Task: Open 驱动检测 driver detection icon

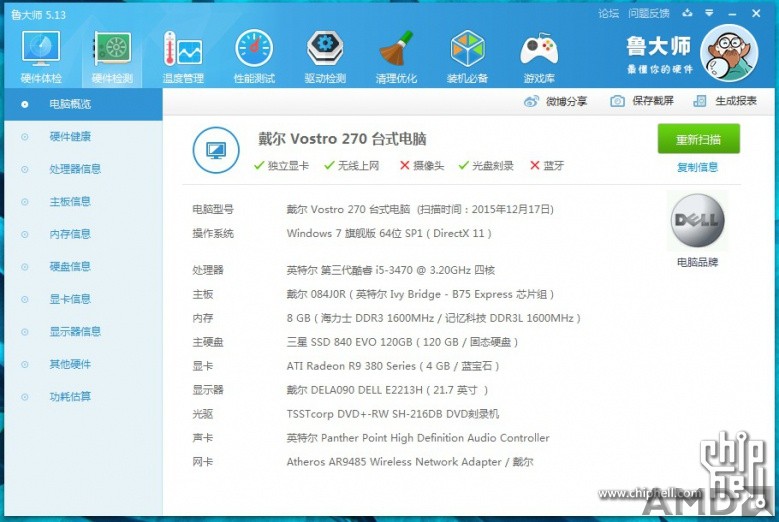Action: pyautogui.click(x=325, y=49)
